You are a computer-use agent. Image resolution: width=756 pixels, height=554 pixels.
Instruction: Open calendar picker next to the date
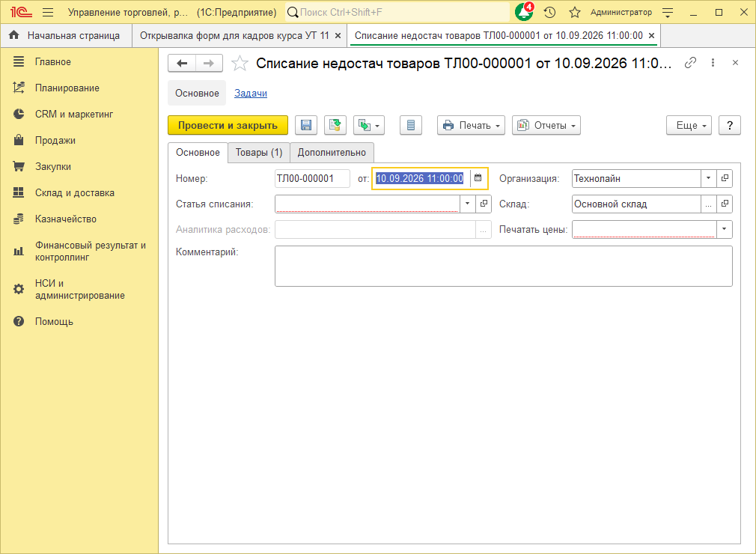[x=478, y=178]
